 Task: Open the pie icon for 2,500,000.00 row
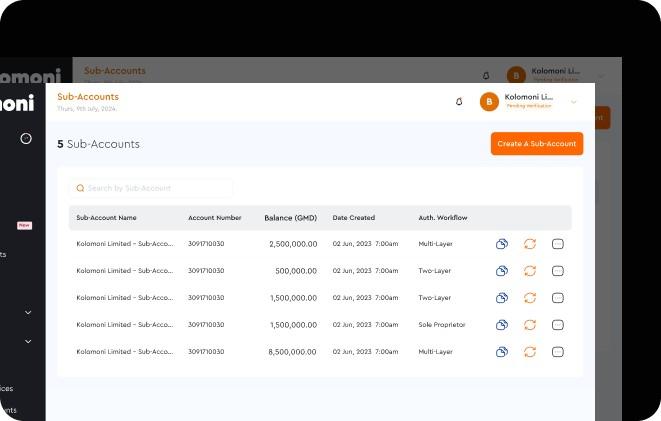tap(502, 244)
